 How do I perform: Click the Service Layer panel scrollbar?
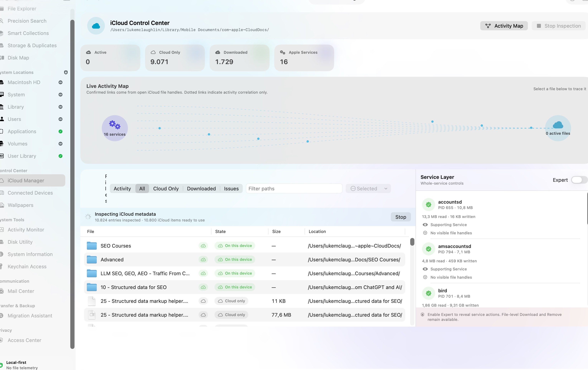(587, 208)
